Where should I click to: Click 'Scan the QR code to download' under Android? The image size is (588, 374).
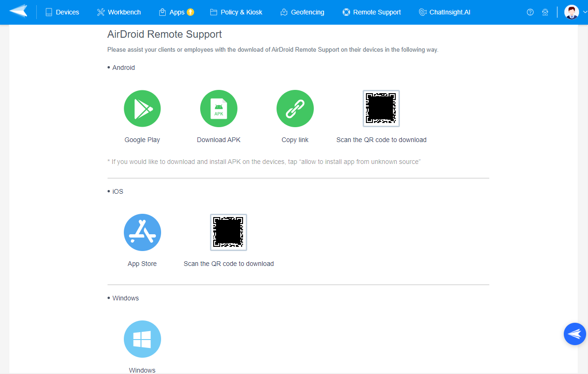click(381, 140)
